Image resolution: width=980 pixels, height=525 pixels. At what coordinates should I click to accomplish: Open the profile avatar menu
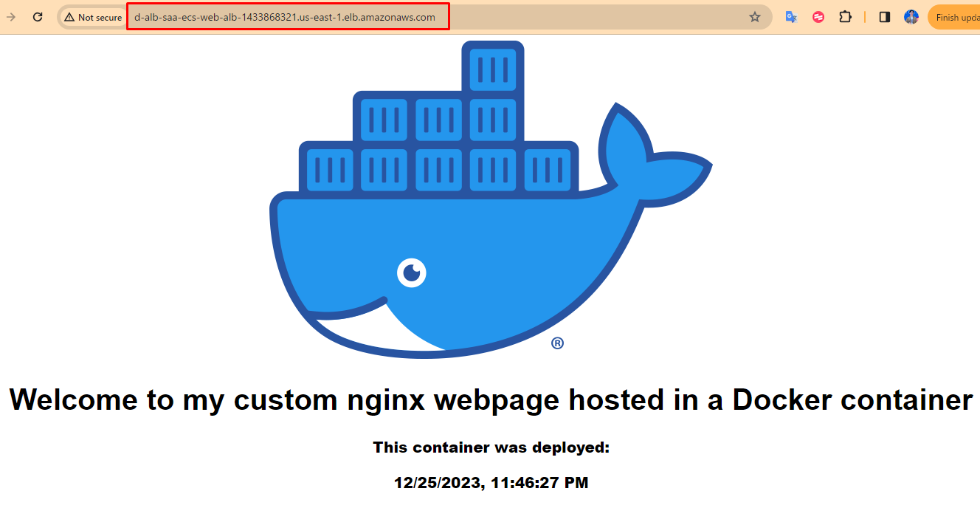[911, 17]
